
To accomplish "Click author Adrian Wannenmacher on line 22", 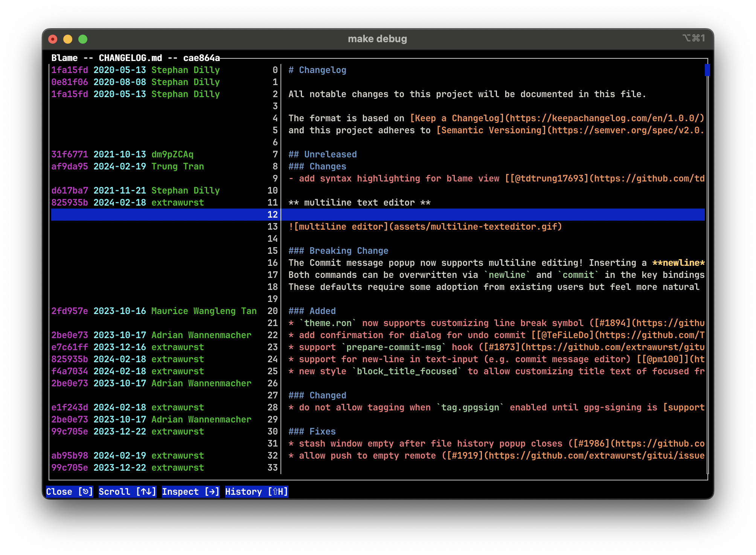I will click(x=201, y=335).
